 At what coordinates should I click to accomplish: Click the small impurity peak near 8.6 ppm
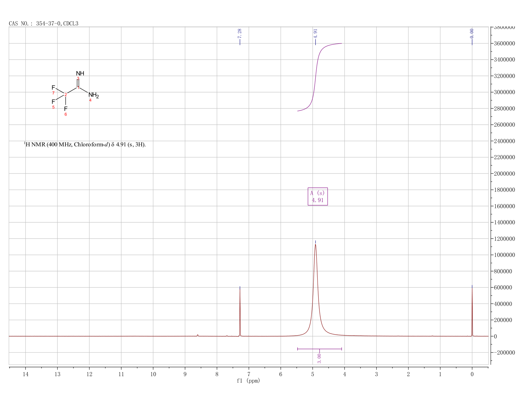coord(198,335)
